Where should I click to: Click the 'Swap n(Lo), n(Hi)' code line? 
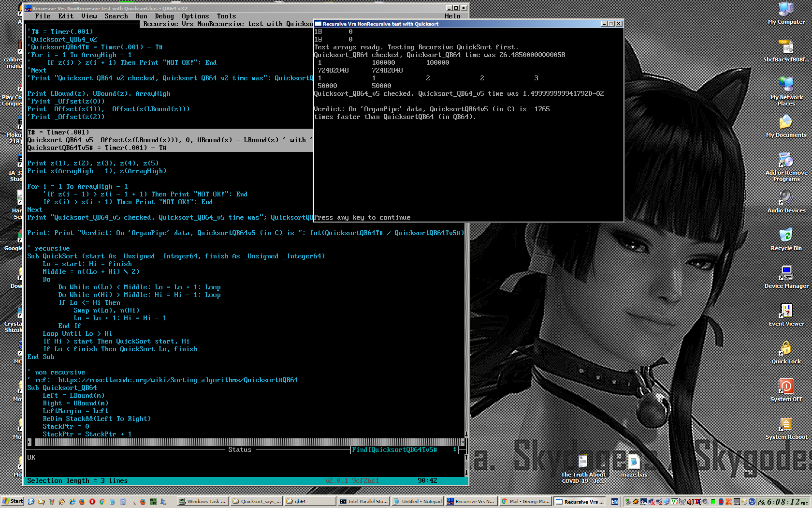click(106, 310)
